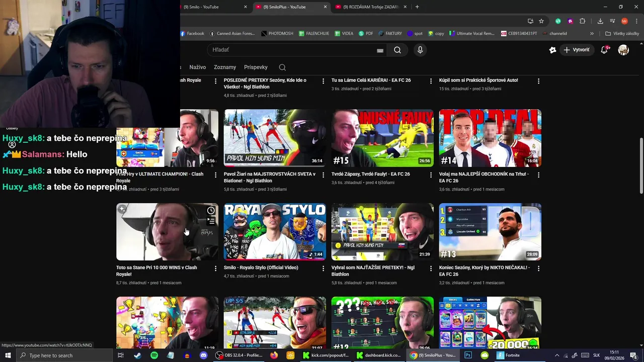Switch to Smilo - YouTube browser tab
The height and width of the screenshot is (362, 644).
point(213,7)
